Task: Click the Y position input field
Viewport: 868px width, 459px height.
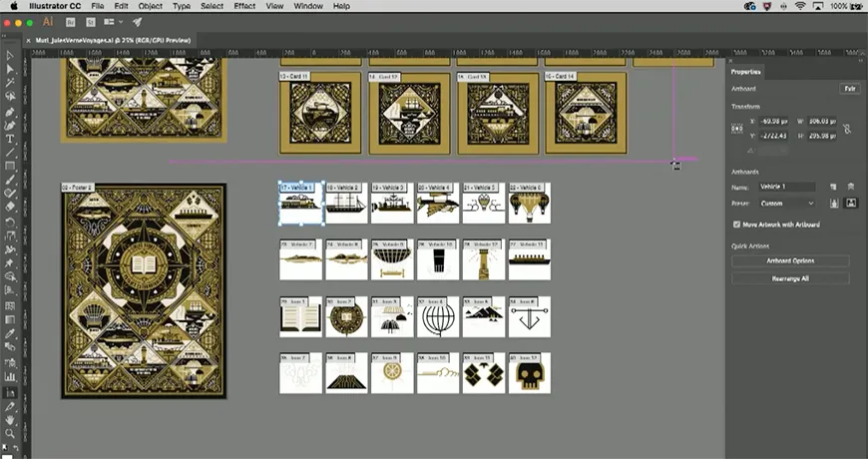Action: [773, 137]
